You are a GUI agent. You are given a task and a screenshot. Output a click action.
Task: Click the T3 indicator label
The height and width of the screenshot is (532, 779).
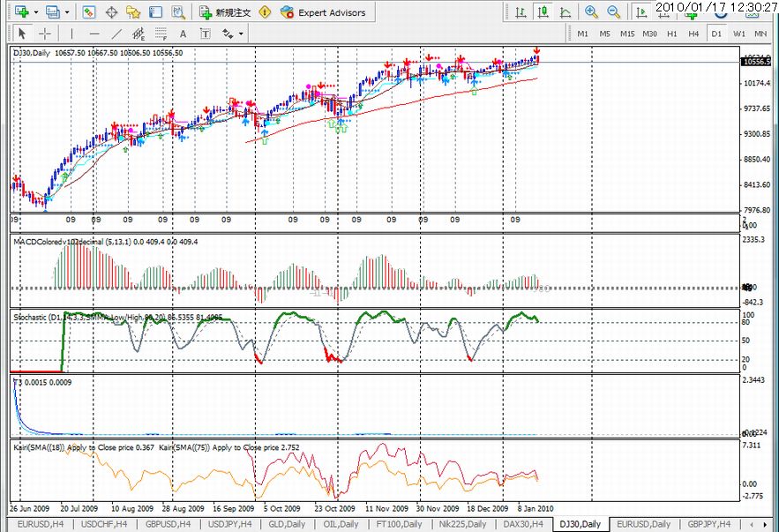click(42, 383)
